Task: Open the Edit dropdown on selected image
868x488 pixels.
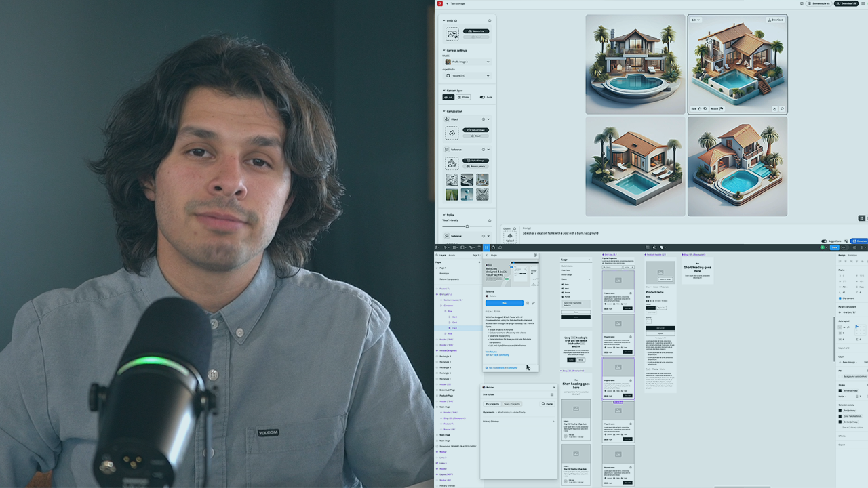Action: [x=695, y=20]
